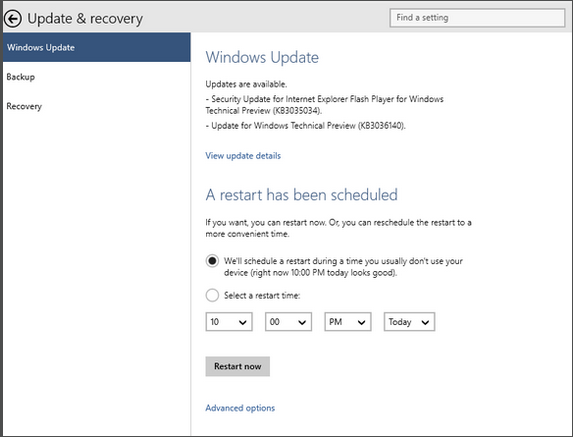Expand the hour dropdown showing 10
This screenshot has height=437, width=573.
pyautogui.click(x=229, y=322)
